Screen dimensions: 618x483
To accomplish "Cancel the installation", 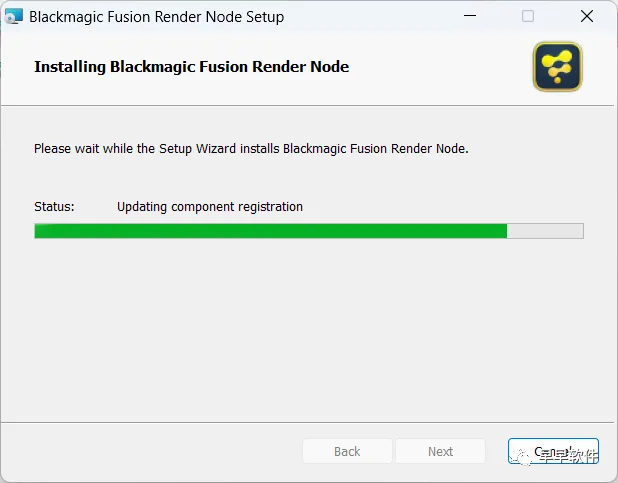I will click(553, 451).
